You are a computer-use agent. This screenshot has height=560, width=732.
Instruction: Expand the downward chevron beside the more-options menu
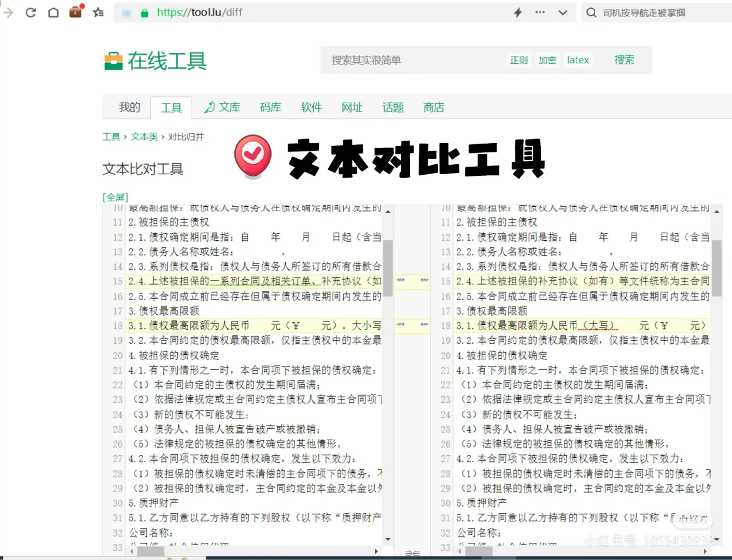click(x=562, y=12)
